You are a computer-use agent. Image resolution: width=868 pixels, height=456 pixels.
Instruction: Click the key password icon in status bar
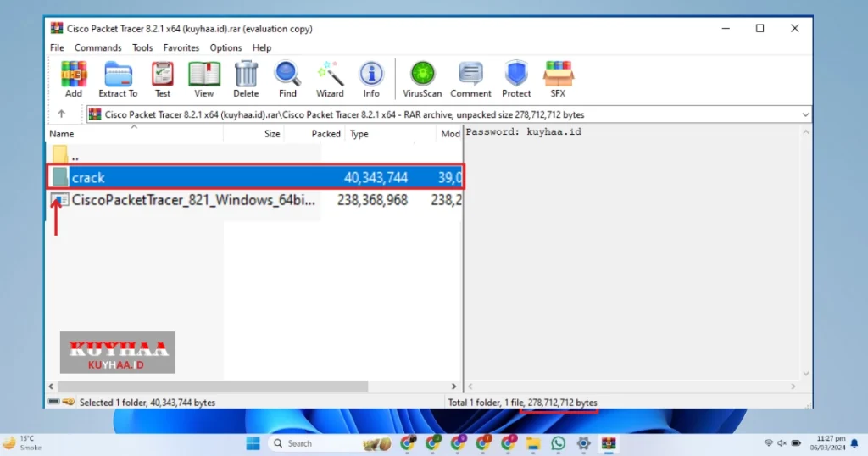(x=69, y=402)
